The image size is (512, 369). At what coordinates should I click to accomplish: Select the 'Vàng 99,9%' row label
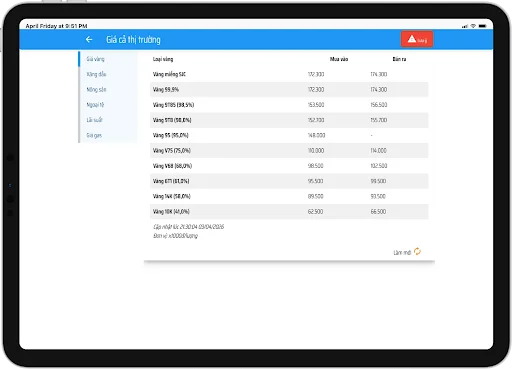click(166, 89)
